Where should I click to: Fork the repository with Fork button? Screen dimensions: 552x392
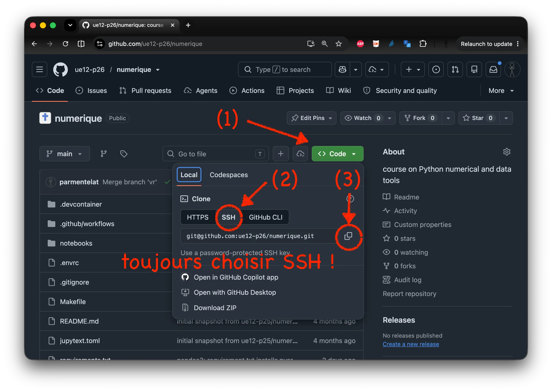(420, 118)
